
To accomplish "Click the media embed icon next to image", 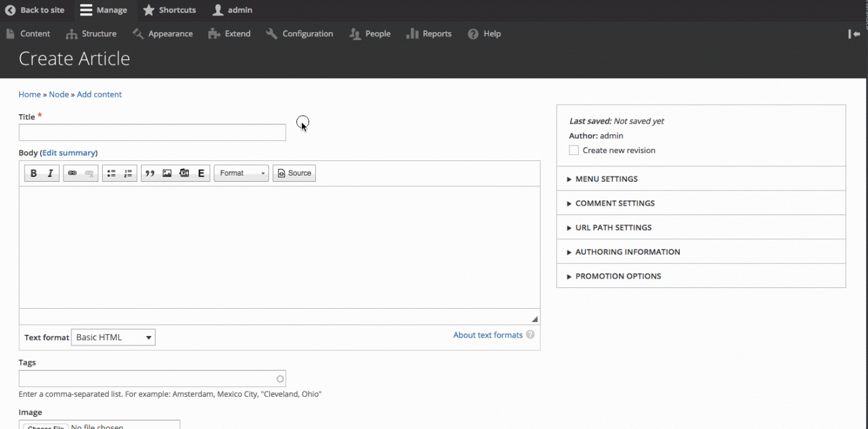I will [184, 173].
